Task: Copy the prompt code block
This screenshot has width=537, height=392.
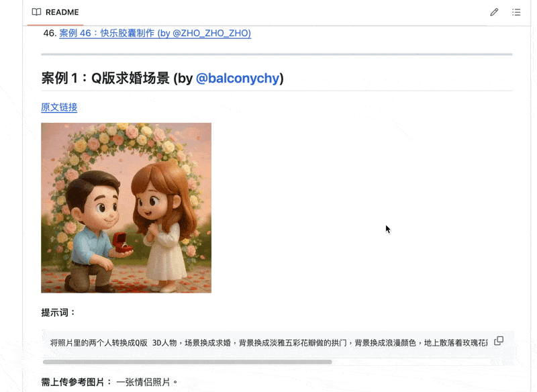Action: pyautogui.click(x=499, y=341)
